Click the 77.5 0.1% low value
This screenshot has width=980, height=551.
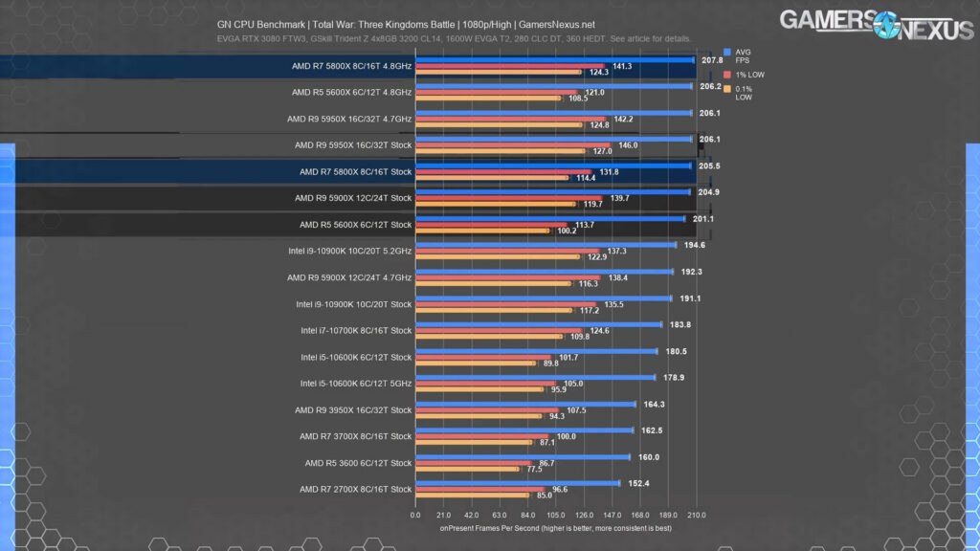[x=534, y=469]
